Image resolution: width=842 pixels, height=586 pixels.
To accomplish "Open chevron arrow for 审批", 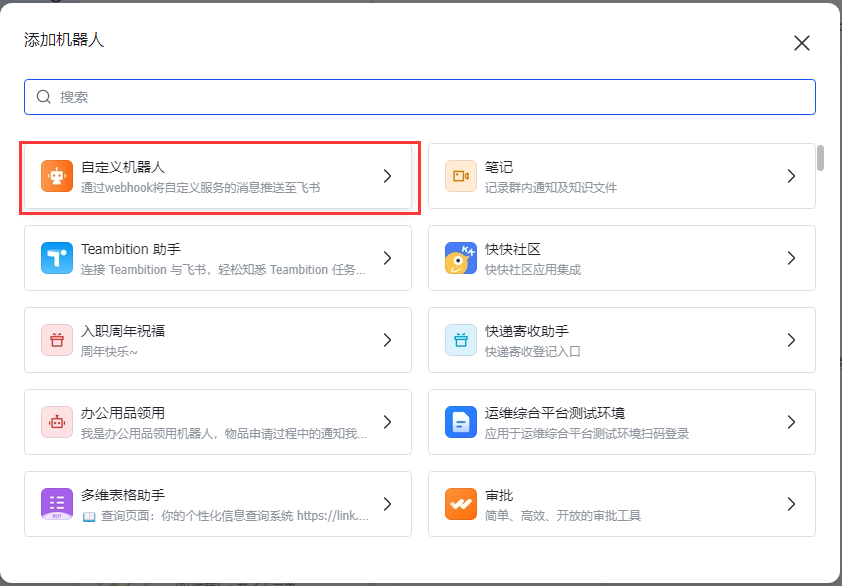I will coord(791,504).
